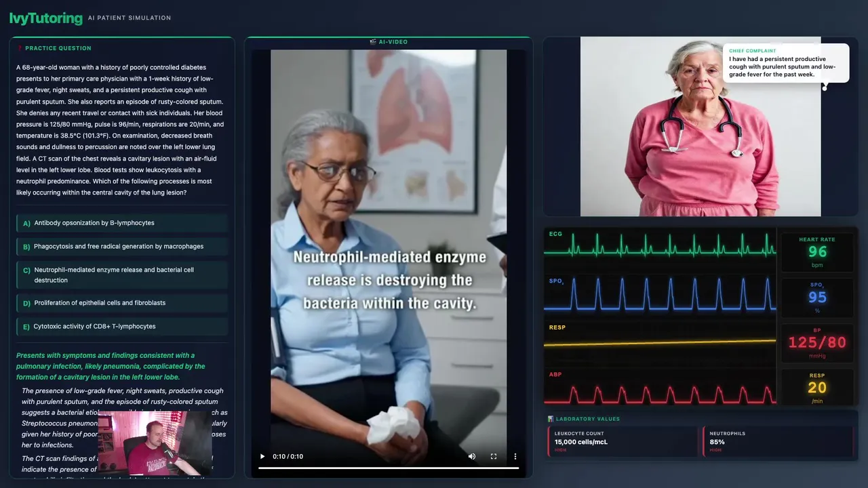Click the AI-Video panel title
868x488 pixels.
click(393, 42)
